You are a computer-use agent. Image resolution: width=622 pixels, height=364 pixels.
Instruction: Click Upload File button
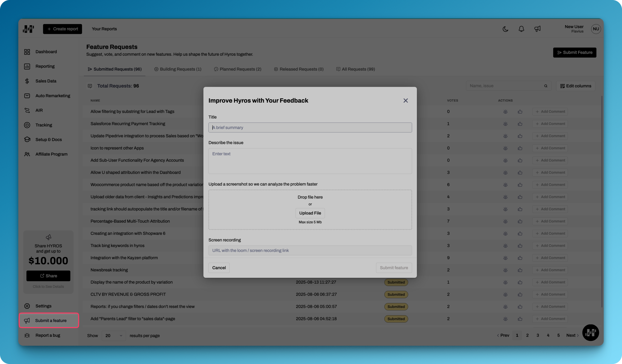(310, 213)
